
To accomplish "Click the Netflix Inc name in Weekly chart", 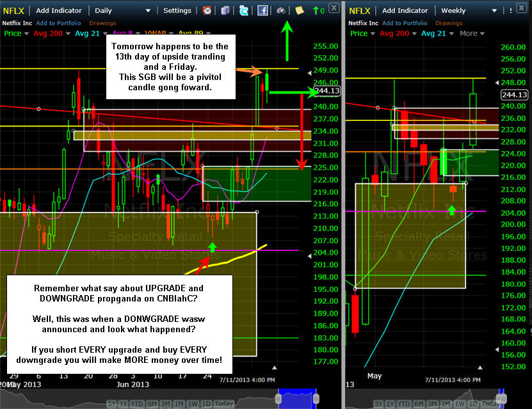I will [363, 23].
